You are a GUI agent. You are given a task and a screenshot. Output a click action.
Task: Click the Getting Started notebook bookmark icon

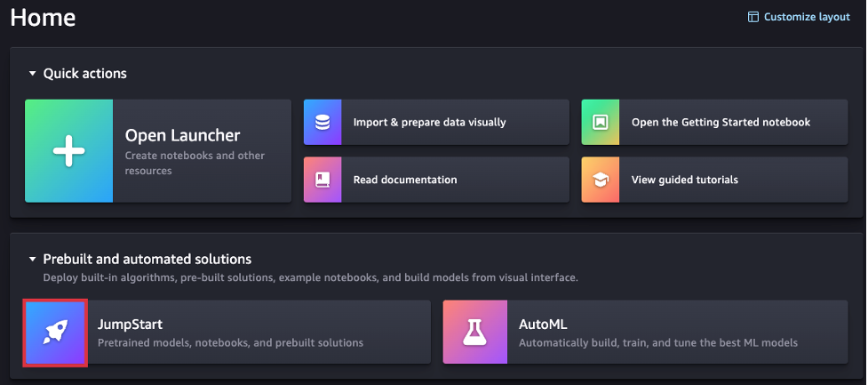point(601,122)
